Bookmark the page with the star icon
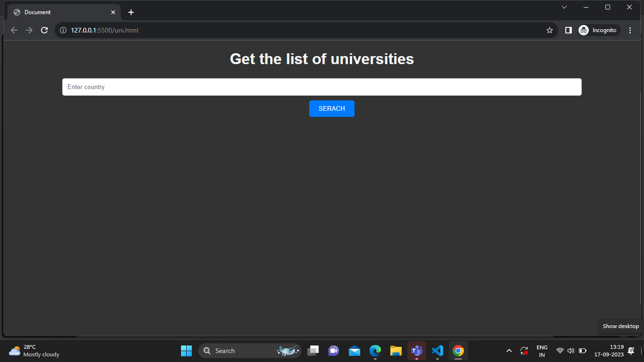The height and width of the screenshot is (362, 644). click(x=549, y=30)
